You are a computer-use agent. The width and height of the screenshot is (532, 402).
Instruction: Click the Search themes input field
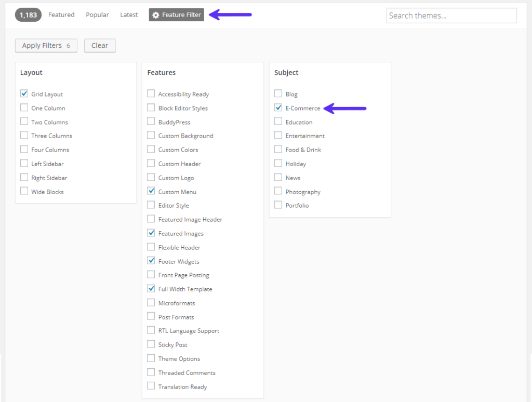451,16
